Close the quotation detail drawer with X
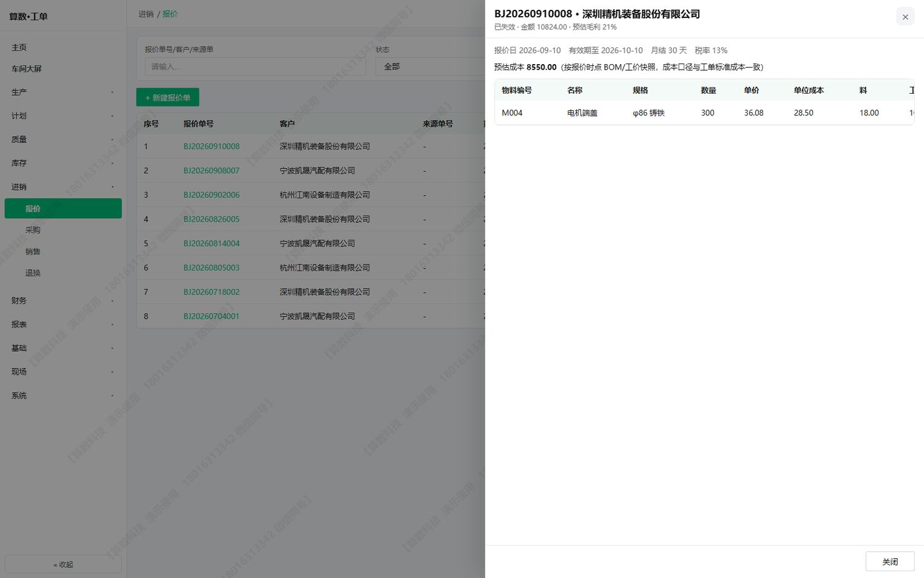This screenshot has width=924, height=578. [x=905, y=17]
